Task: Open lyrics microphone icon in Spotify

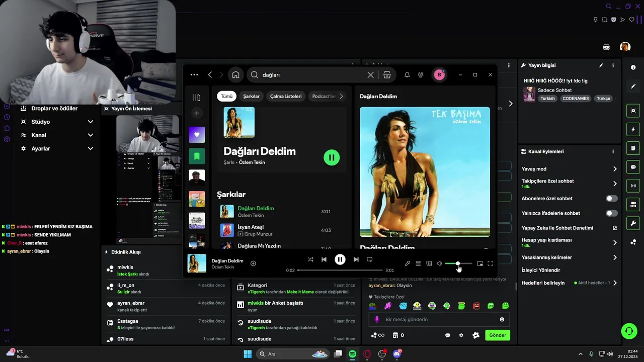Action: click(x=408, y=263)
